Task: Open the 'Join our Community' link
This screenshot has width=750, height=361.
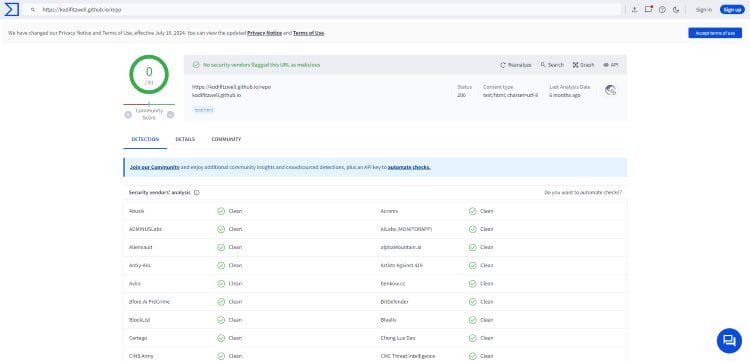Action: click(x=154, y=167)
